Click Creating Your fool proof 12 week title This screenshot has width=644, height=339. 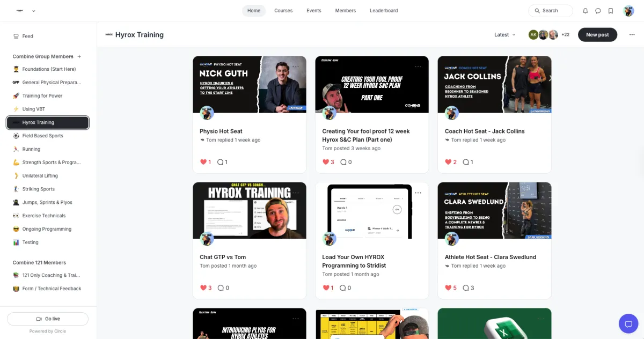pos(366,136)
